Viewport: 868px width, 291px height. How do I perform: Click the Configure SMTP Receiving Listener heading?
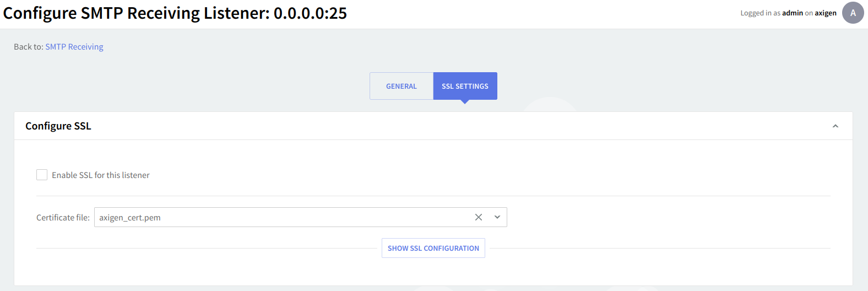(137, 13)
